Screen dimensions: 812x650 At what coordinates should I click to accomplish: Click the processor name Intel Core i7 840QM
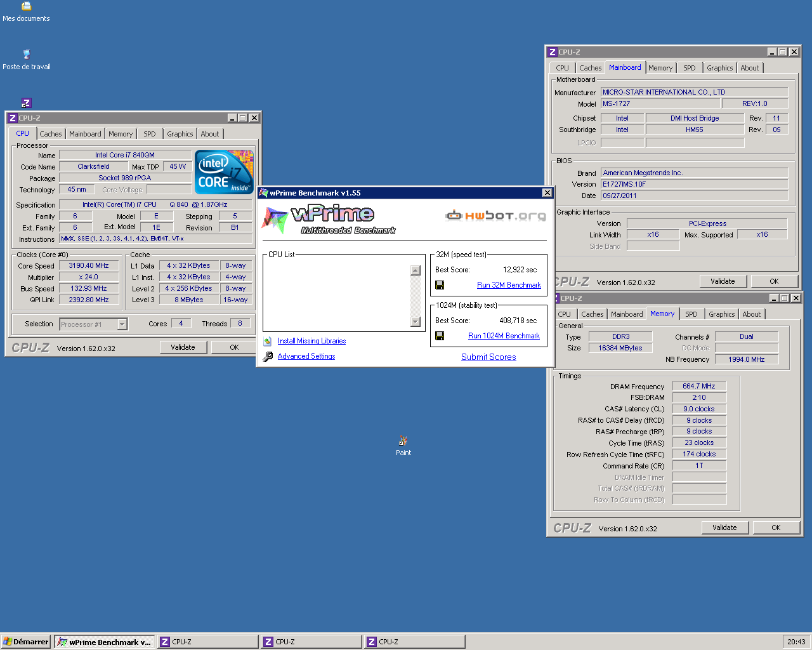[x=125, y=155]
